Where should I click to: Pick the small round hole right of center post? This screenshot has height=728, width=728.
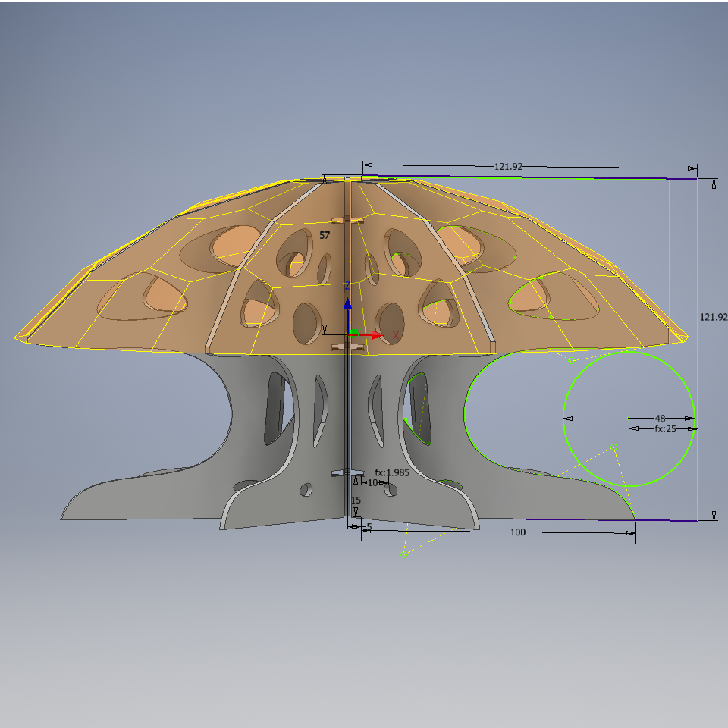391,490
